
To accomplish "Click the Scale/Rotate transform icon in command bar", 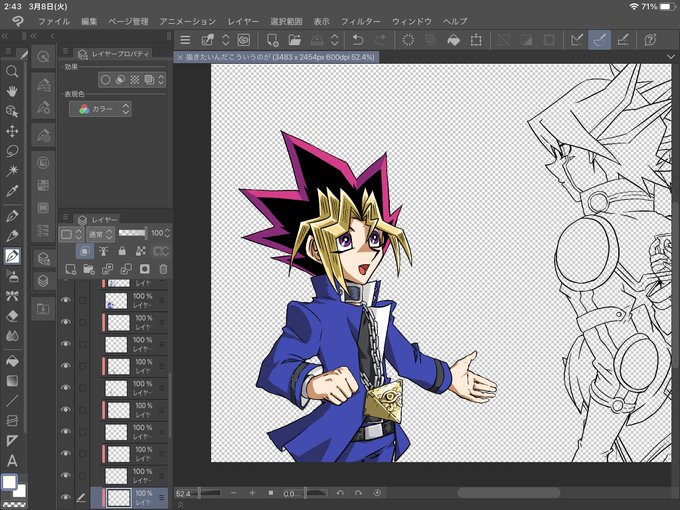I will (476, 40).
